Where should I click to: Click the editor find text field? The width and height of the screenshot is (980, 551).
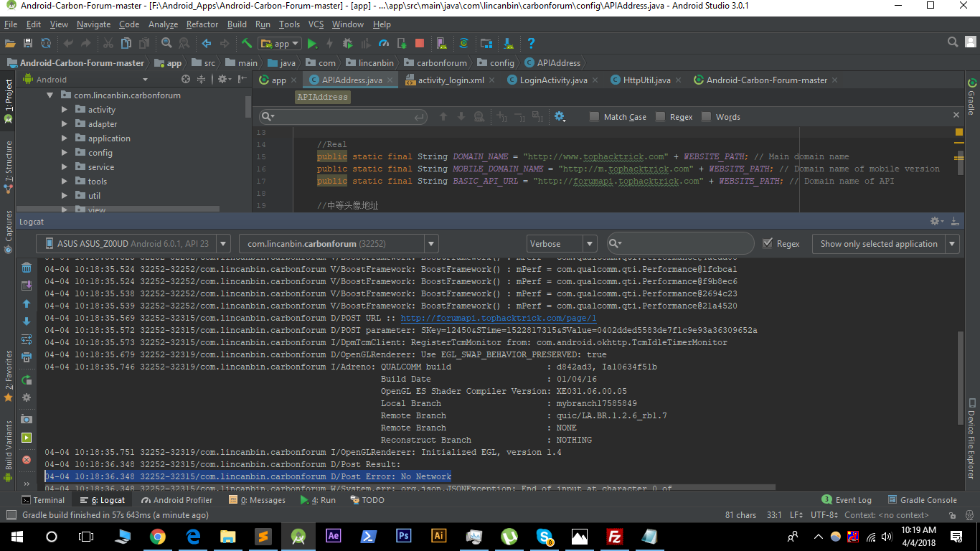343,117
